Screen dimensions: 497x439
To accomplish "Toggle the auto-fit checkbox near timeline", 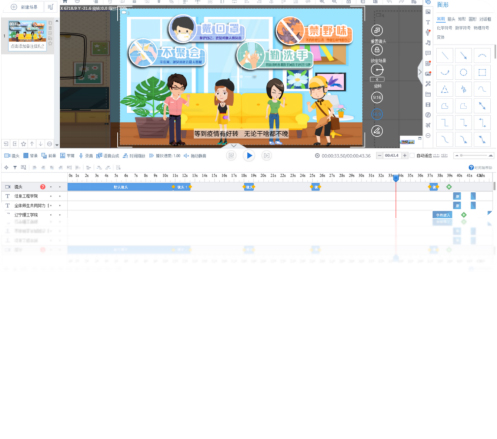I will [x=412, y=156].
